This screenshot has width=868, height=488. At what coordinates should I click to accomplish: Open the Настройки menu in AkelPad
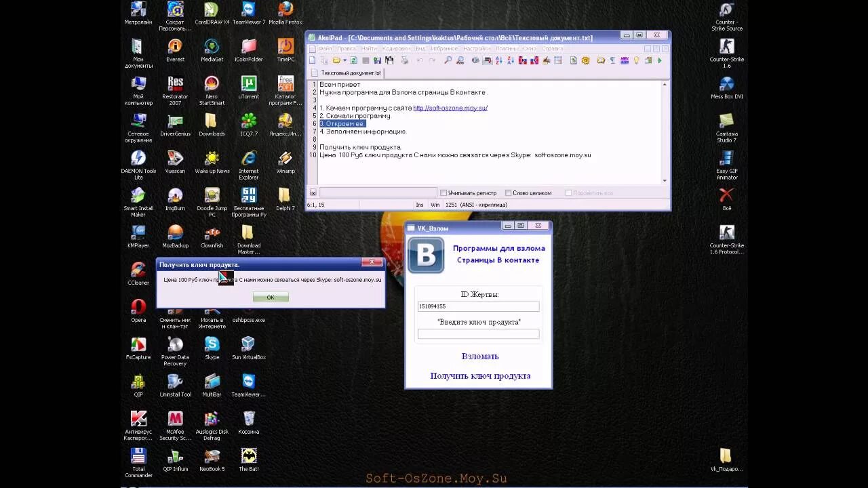click(477, 49)
